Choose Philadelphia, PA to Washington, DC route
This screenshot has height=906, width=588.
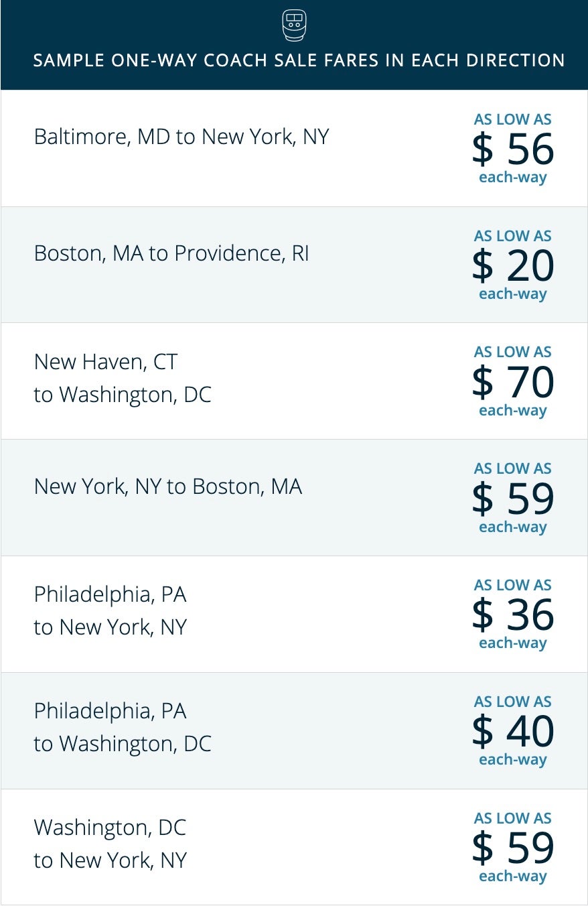[123, 727]
